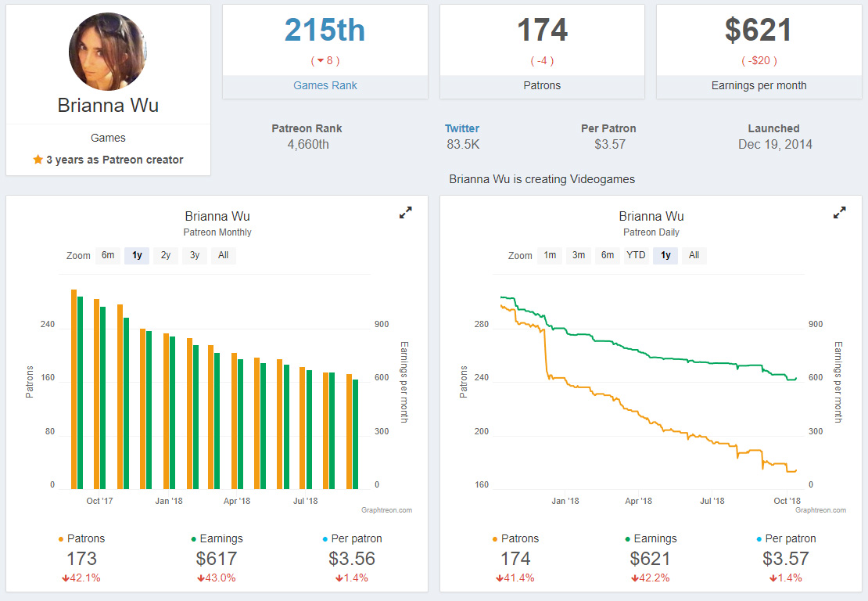This screenshot has width=868, height=601.
Task: Toggle Earnings series in monthly chart legend
Action: 217,538
